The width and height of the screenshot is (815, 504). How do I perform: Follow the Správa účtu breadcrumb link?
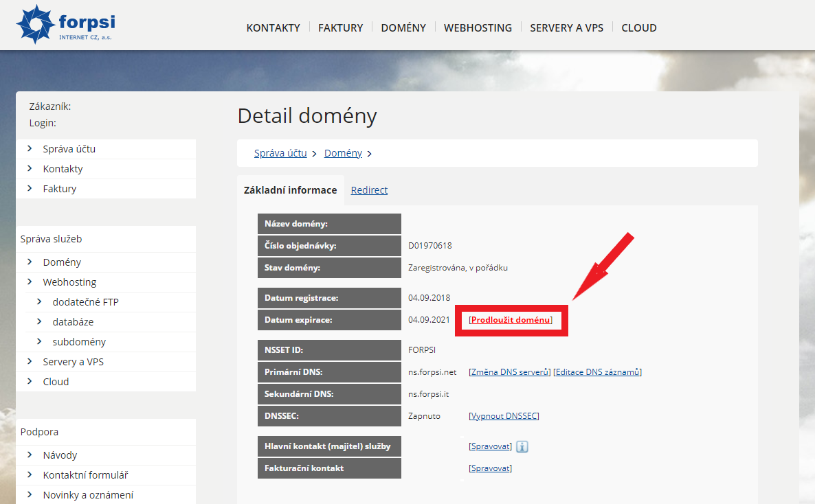280,153
